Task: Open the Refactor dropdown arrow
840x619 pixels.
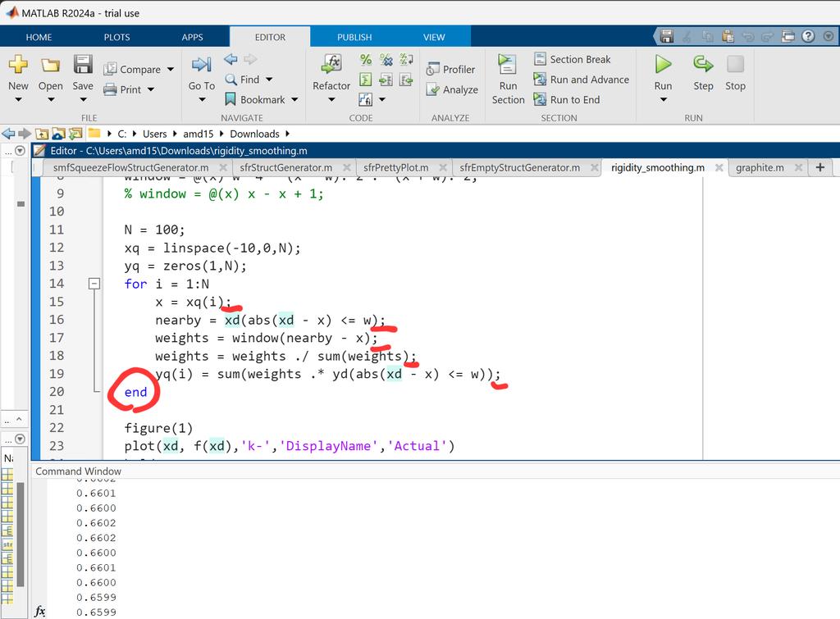Action: pyautogui.click(x=331, y=99)
